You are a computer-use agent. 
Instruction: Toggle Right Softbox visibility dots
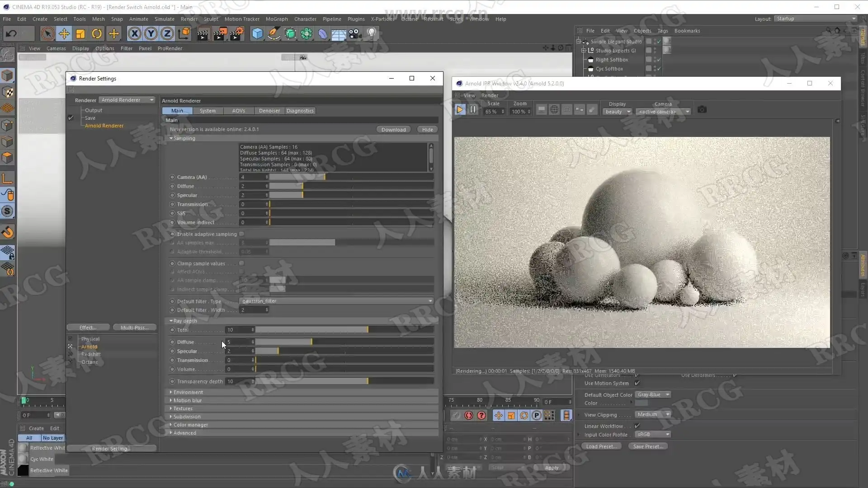click(655, 60)
